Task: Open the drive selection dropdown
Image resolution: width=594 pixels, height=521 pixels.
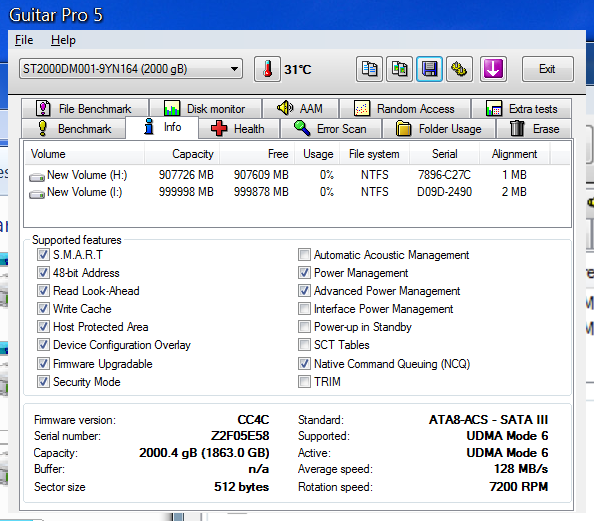Action: click(x=131, y=69)
